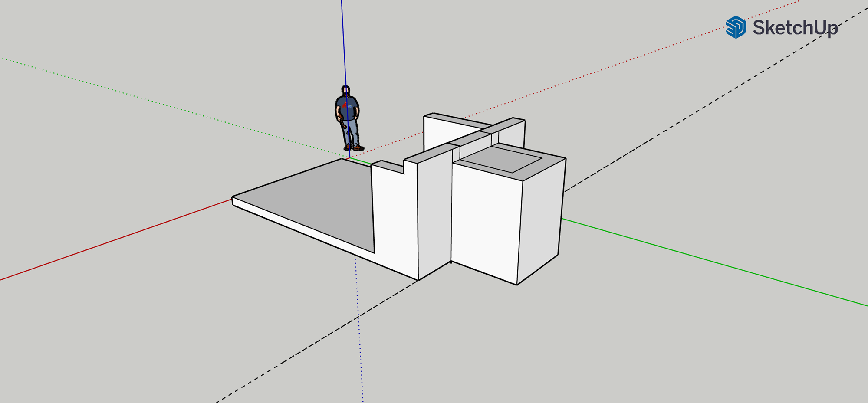Screen dimensions: 868x403
Task: Click the dotted green axis line
Action: click(174, 107)
